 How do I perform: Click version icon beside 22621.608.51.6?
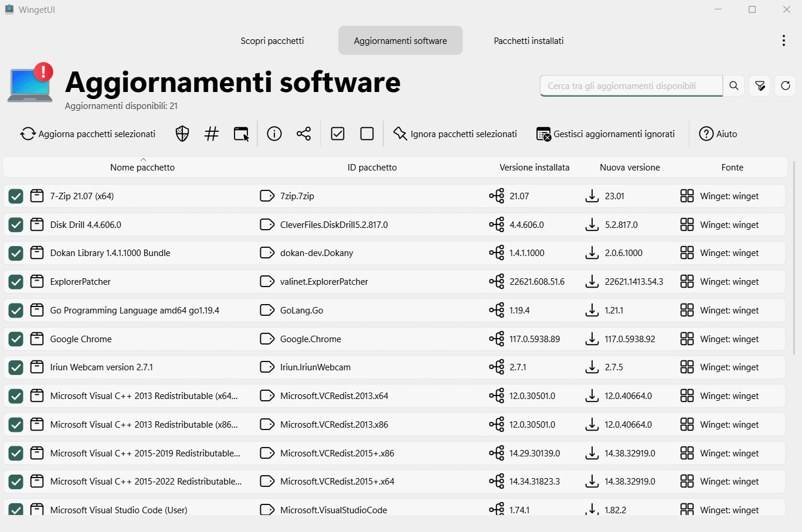click(497, 281)
